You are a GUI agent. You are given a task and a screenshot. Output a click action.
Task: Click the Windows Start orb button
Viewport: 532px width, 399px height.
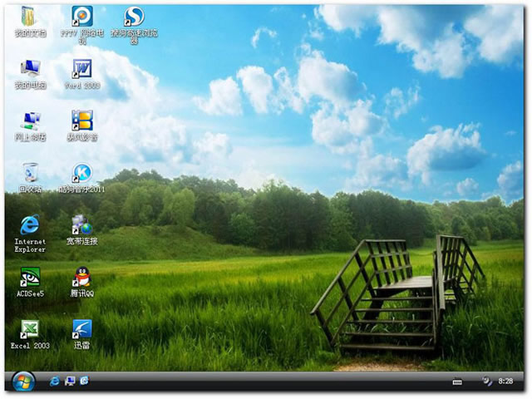(x=22, y=382)
